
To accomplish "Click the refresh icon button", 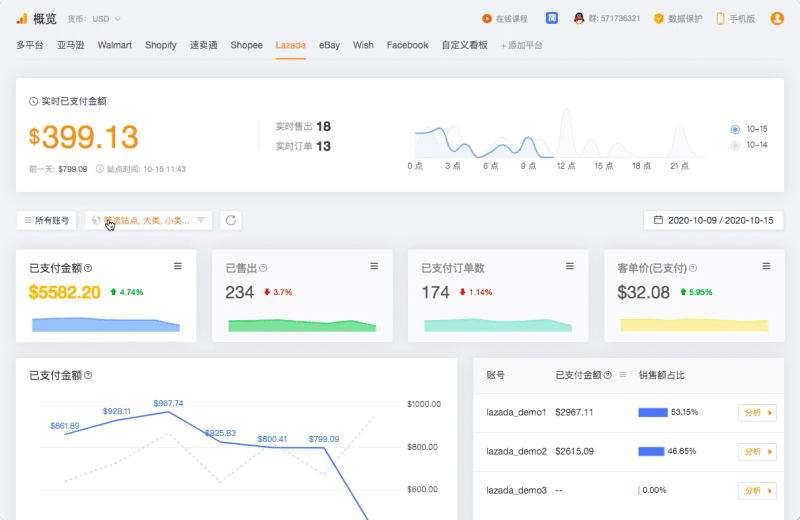I will click(x=231, y=220).
